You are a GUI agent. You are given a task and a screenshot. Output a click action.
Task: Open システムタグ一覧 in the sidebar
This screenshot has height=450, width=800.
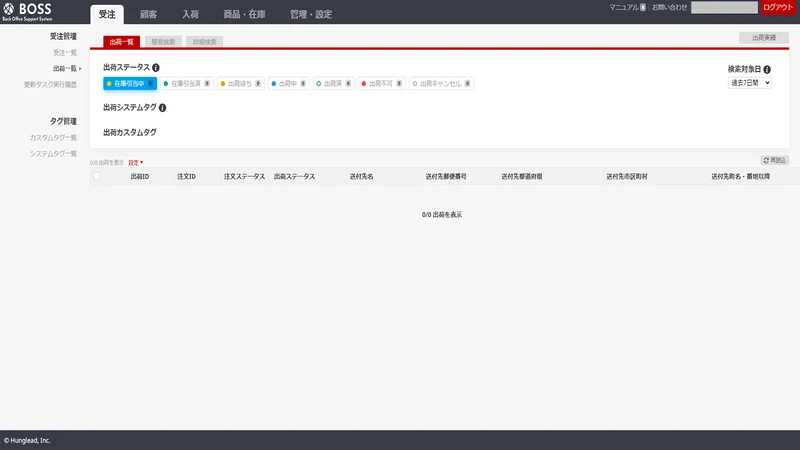click(53, 154)
